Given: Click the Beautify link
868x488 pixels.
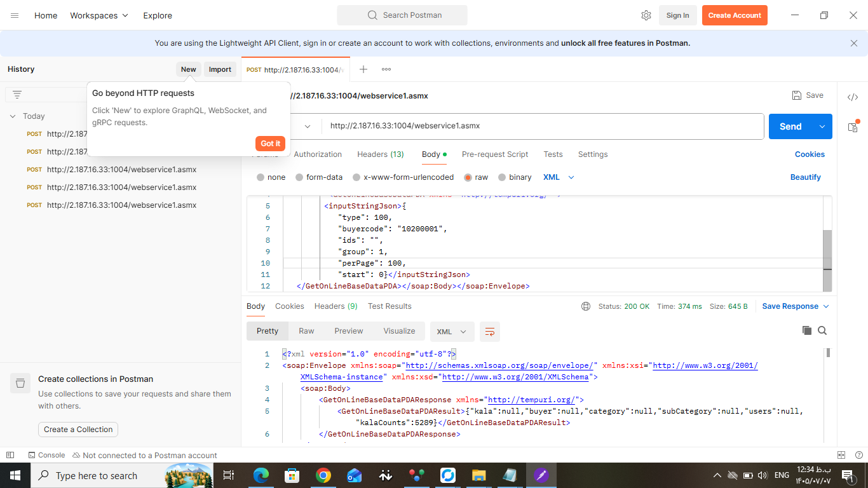Looking at the screenshot, I should point(806,177).
